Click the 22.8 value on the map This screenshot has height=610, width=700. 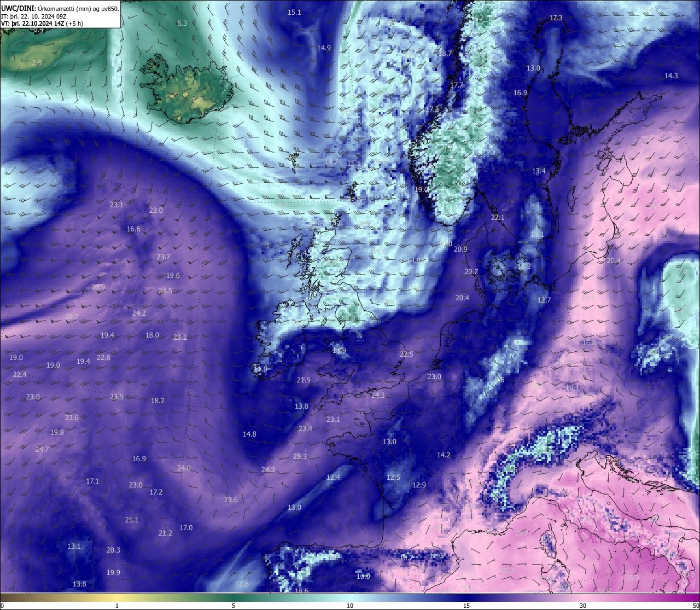tap(103, 358)
